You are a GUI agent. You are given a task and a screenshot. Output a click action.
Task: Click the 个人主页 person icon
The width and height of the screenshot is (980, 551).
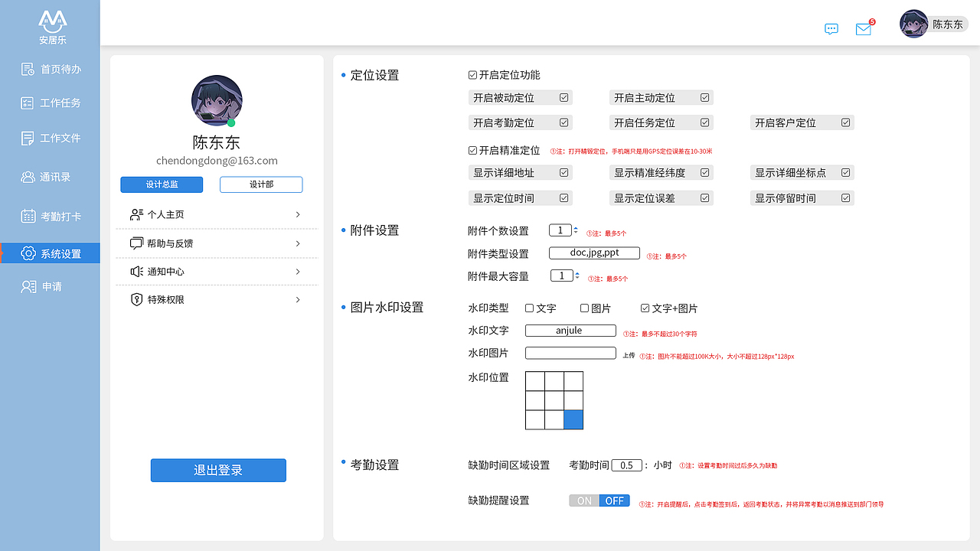click(x=137, y=214)
